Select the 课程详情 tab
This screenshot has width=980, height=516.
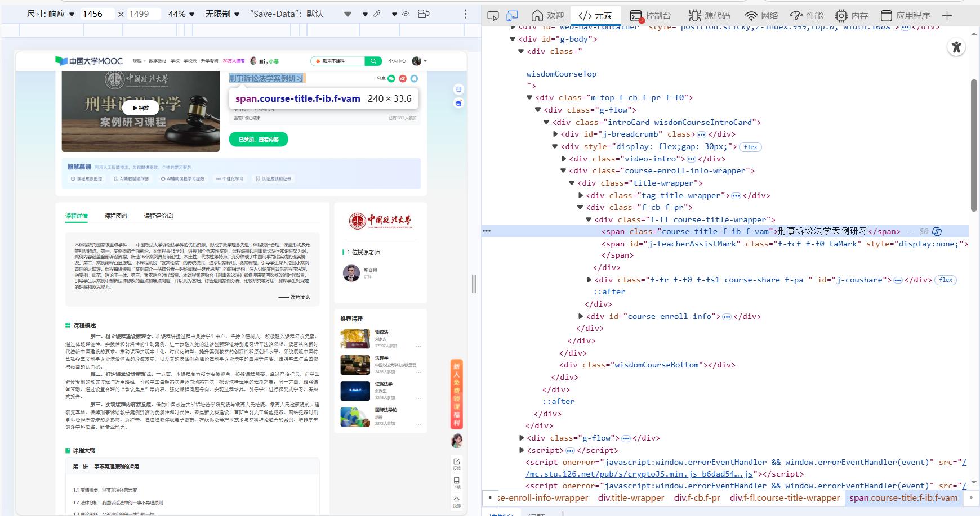77,216
